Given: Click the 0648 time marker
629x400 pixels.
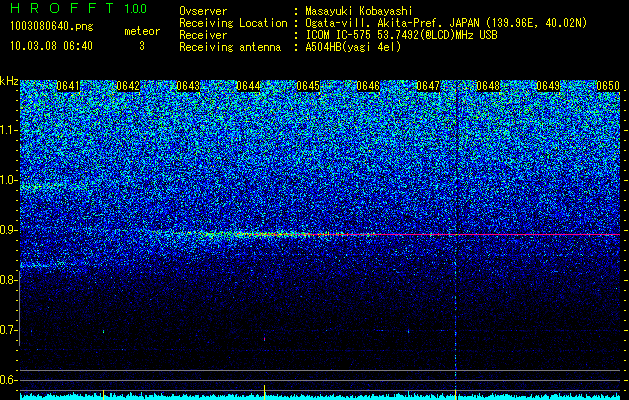Looking at the screenshot, I should (488, 86).
